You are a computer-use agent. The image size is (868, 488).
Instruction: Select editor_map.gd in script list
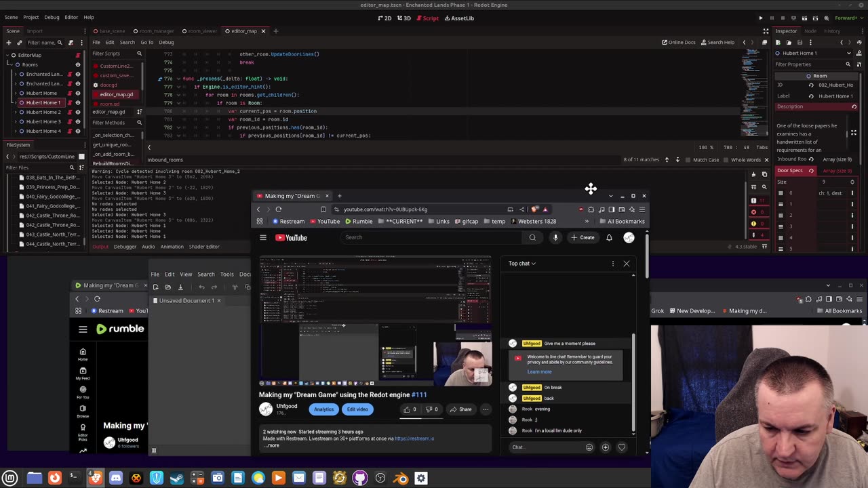pos(117,94)
